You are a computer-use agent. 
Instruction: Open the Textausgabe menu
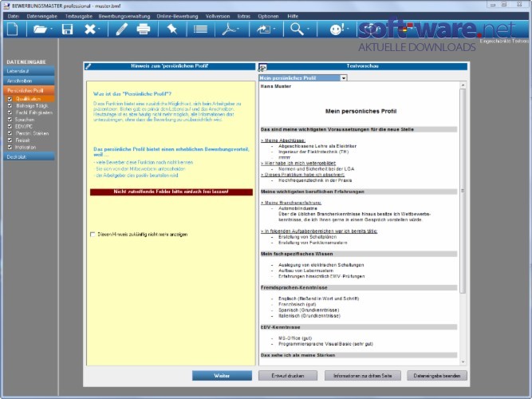click(x=79, y=16)
